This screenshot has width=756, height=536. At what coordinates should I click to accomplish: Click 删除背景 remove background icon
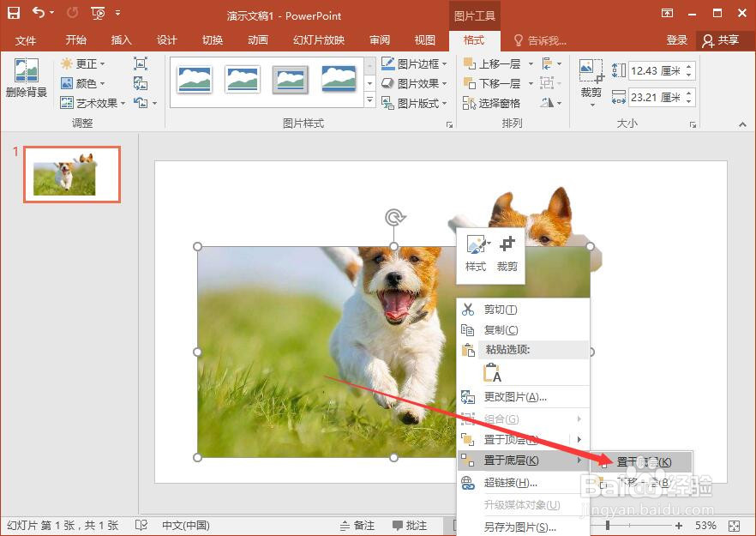pos(26,77)
